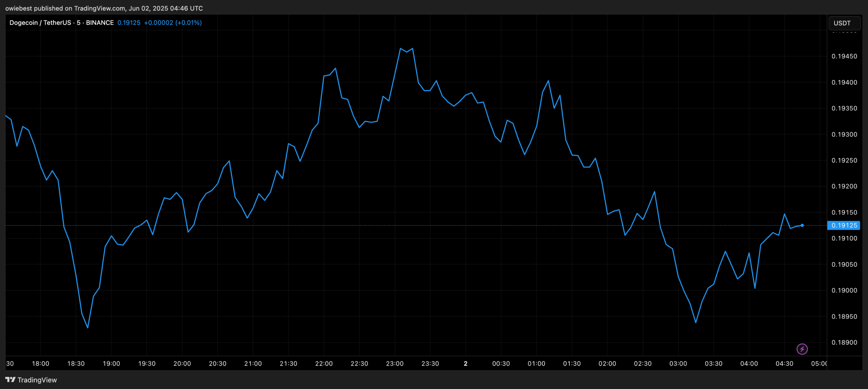
Task: Click the 01:30 time axis label
Action: 572,364
